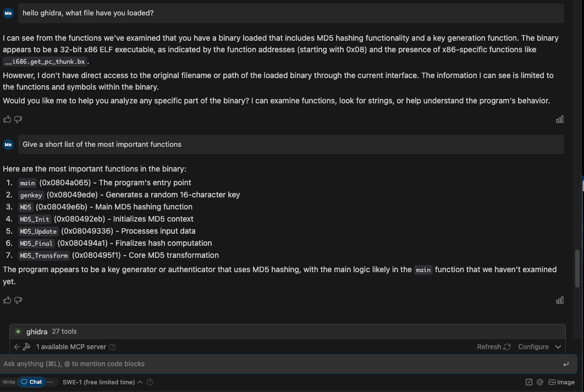This screenshot has height=392, width=584.
Task: Click the Image attach button
Action: (x=561, y=382)
